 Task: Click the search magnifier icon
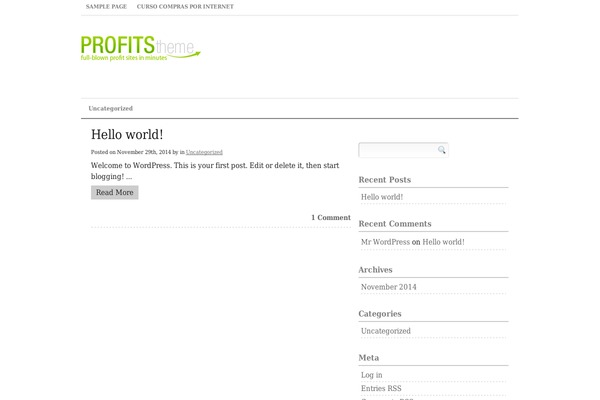pyautogui.click(x=442, y=150)
